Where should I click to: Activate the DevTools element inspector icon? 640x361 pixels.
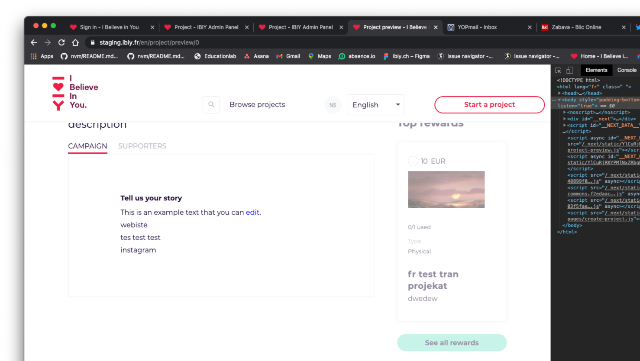click(558, 70)
